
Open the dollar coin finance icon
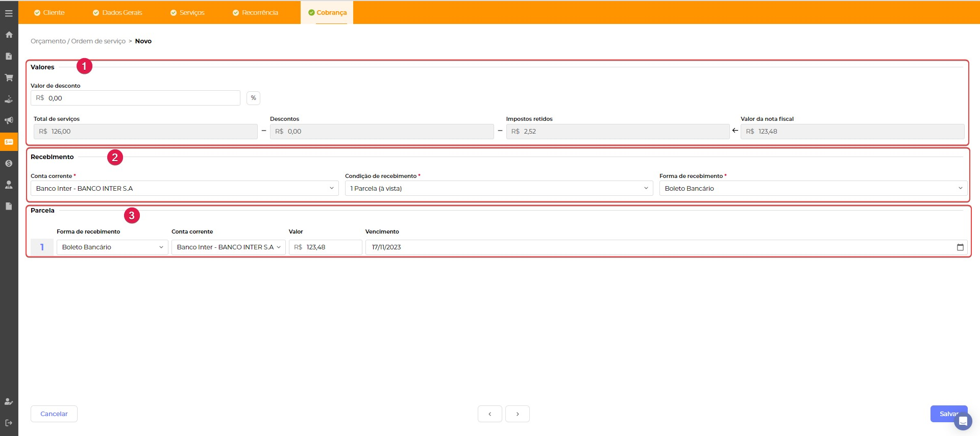[9, 163]
